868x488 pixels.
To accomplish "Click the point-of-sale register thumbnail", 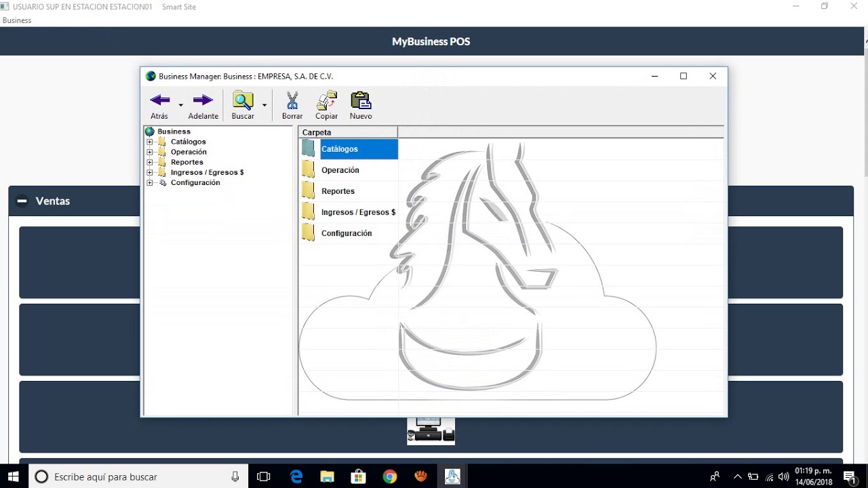I will tap(431, 431).
